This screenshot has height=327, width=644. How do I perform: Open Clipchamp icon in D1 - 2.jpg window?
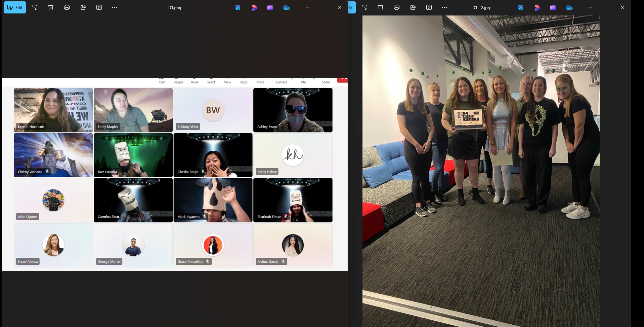pos(553,7)
